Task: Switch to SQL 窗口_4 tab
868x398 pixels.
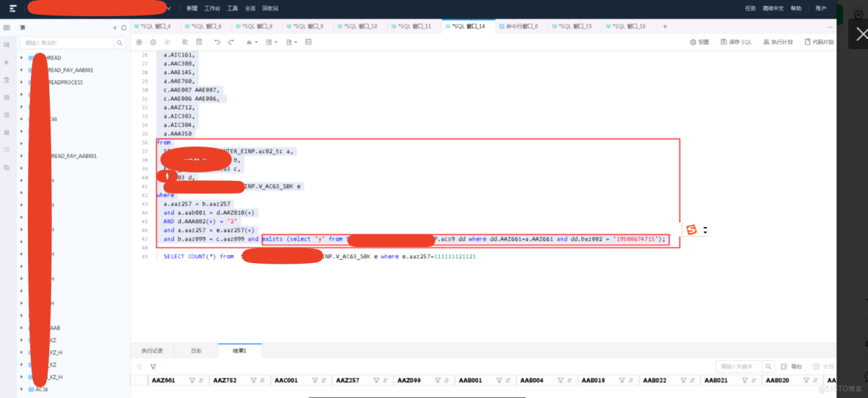Action: pyautogui.click(x=152, y=26)
